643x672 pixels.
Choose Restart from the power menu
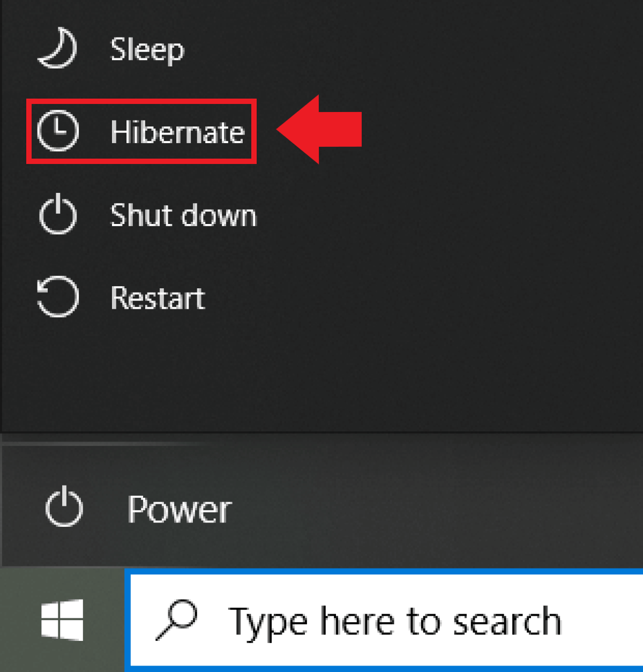pos(158,297)
